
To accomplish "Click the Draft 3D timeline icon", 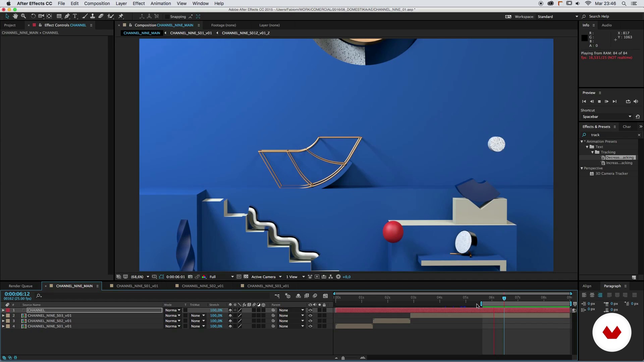I will (288, 296).
